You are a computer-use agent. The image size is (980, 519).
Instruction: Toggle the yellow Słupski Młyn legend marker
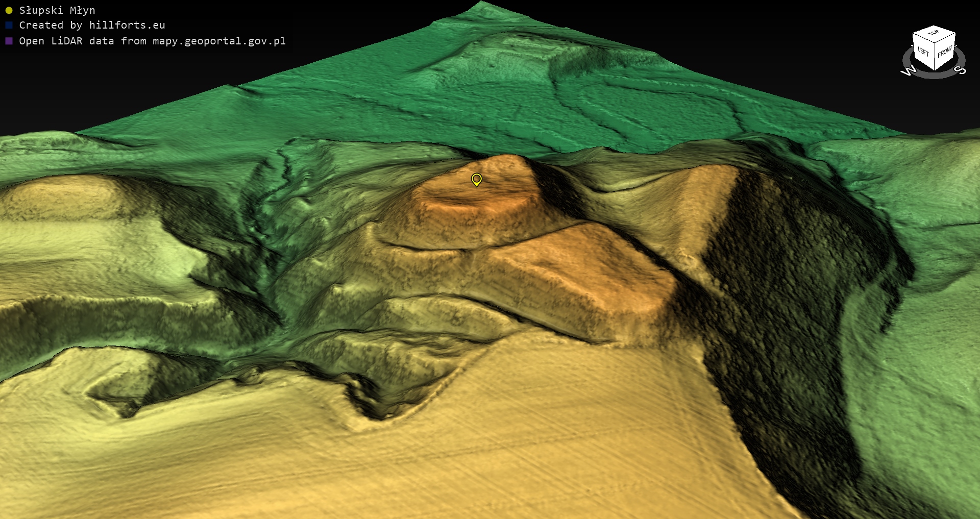click(x=9, y=10)
